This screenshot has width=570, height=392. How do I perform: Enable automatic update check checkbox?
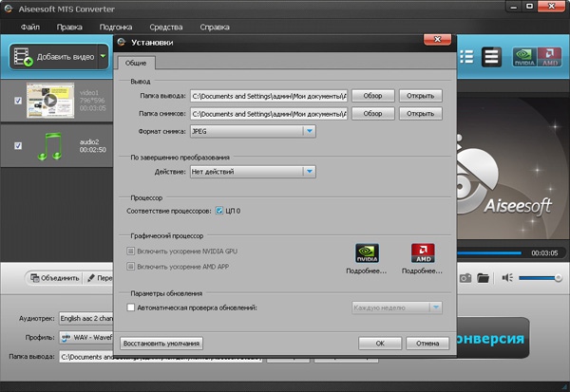coord(131,308)
